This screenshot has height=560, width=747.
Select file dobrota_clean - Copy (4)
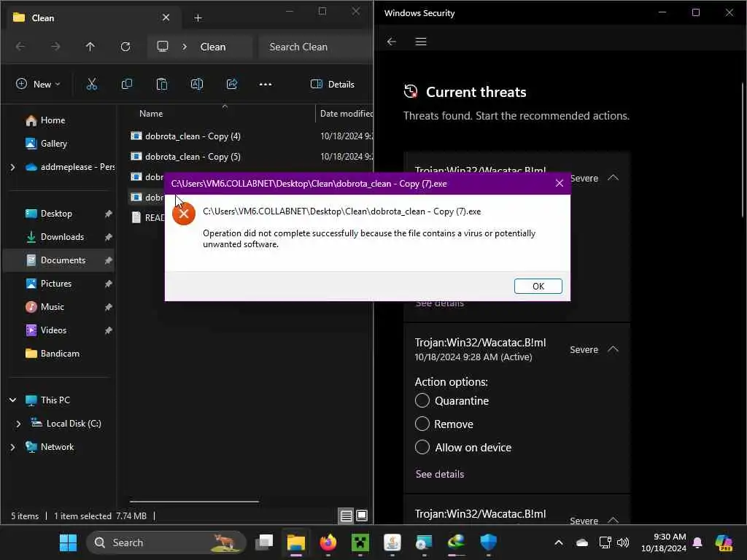[x=193, y=136]
